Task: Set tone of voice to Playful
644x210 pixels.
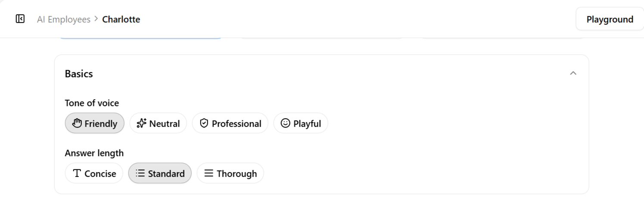Action: pos(301,123)
